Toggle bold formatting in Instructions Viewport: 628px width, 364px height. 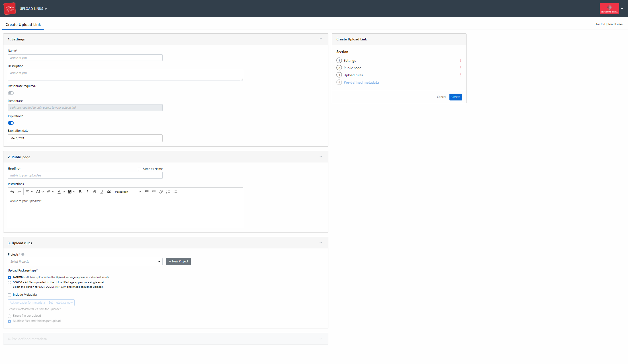point(80,192)
